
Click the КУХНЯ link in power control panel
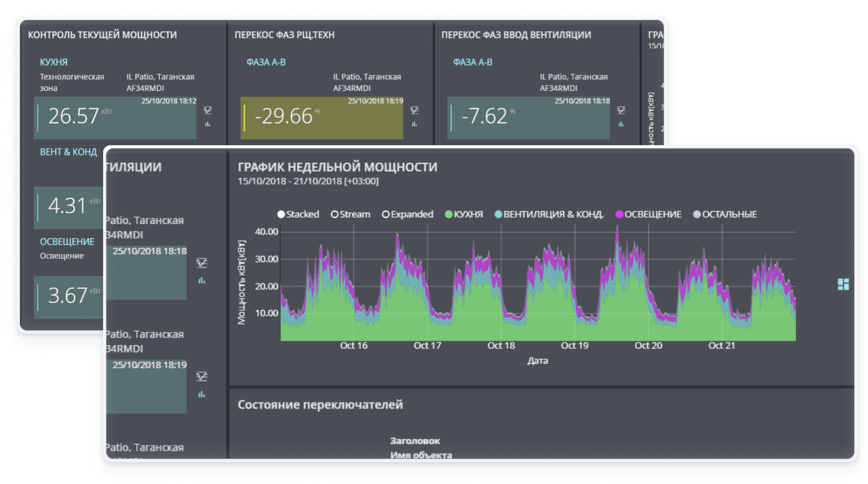(54, 62)
